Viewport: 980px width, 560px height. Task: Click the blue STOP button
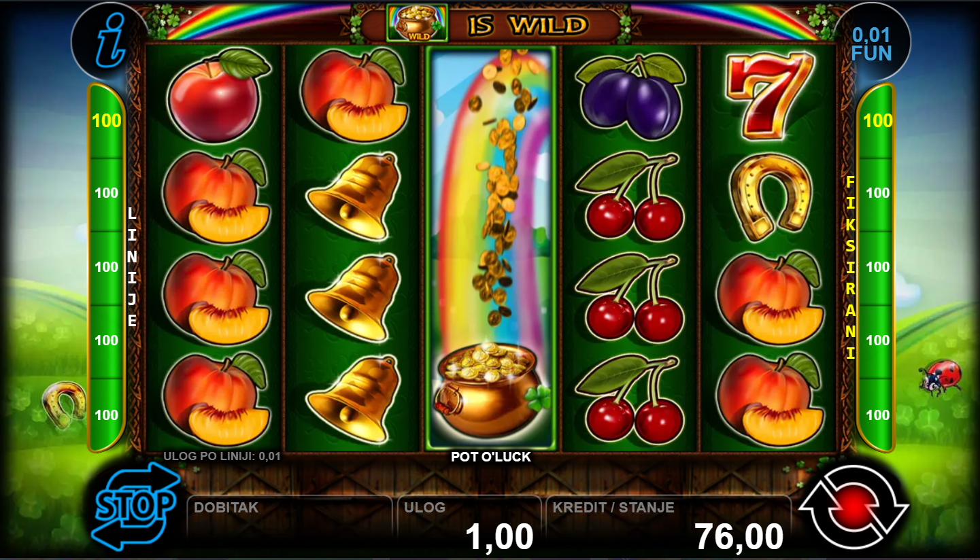pyautogui.click(x=135, y=505)
